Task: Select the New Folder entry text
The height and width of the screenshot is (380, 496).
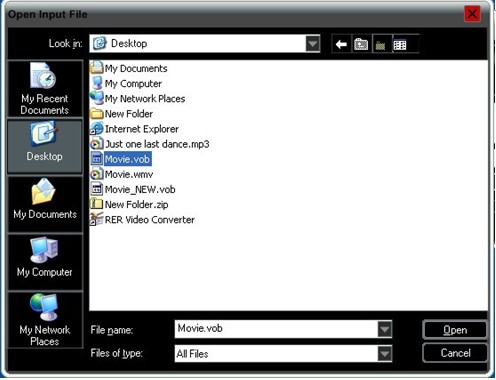Action: [129, 114]
